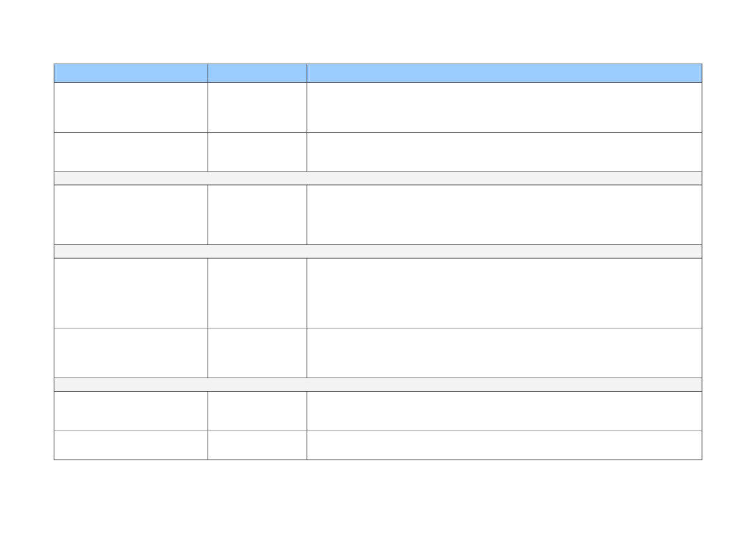Select the narrow middle blue header cell
Image resolution: width=756 pixels, height=534 pixels.
click(x=257, y=73)
